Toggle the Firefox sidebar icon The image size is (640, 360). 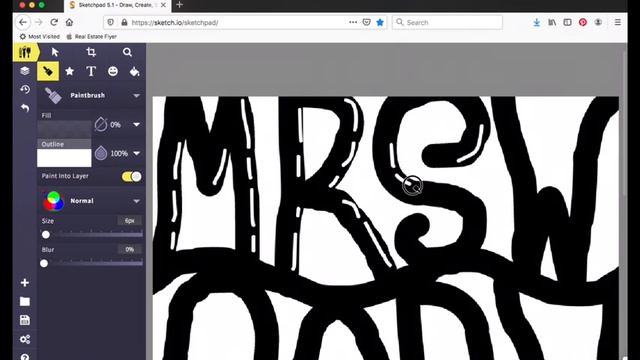567,22
